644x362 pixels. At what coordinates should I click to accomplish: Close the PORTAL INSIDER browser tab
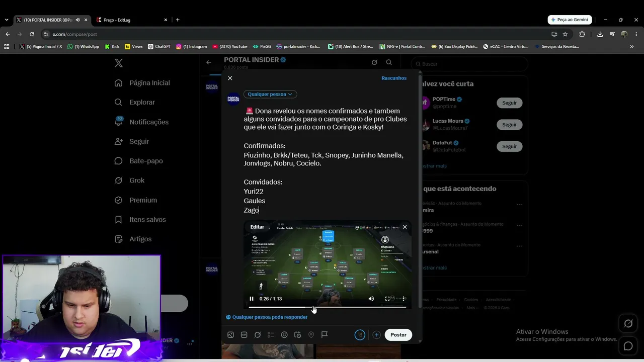click(x=86, y=20)
